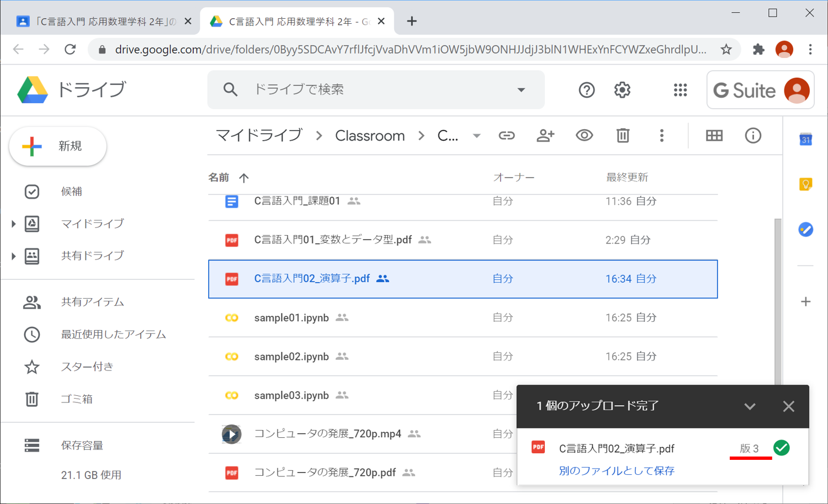Close the Google Drive browser tab
The width and height of the screenshot is (828, 504).
pyautogui.click(x=381, y=22)
